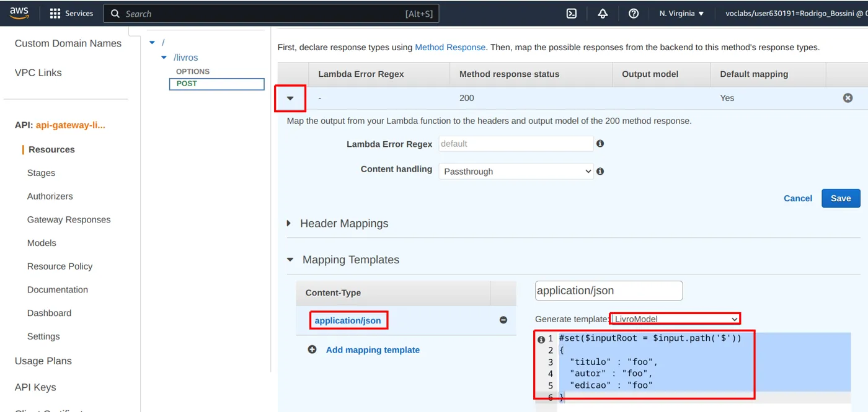Open Authorizers section

50,196
